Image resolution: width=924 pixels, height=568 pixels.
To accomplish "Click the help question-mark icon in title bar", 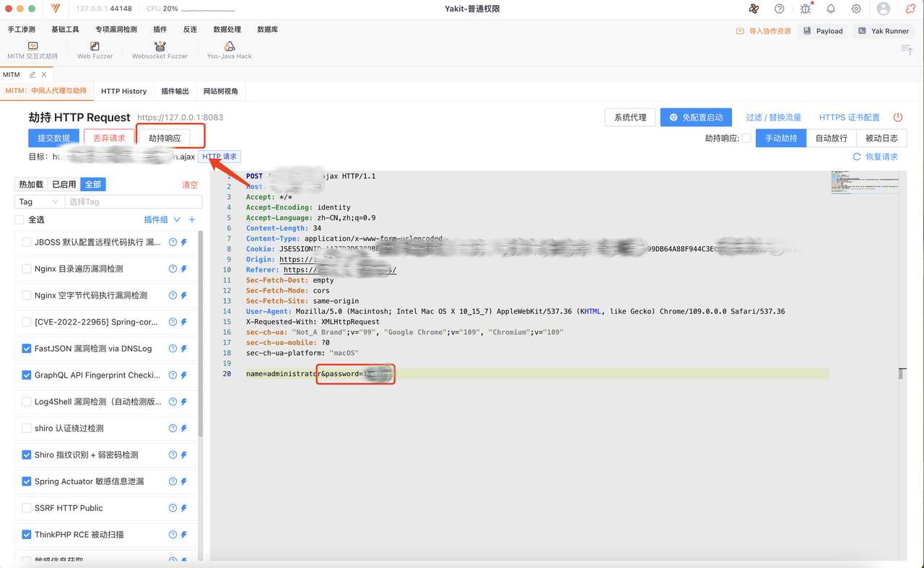I will point(779,9).
